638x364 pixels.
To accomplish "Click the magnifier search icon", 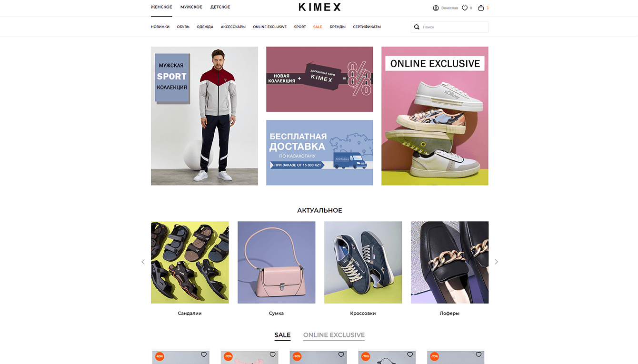I will coord(417,27).
